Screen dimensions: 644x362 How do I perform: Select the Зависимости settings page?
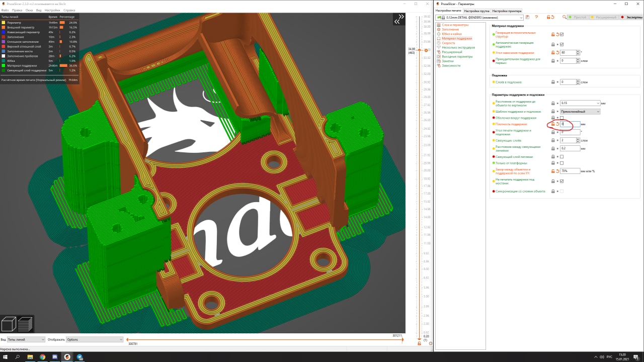pos(451,65)
